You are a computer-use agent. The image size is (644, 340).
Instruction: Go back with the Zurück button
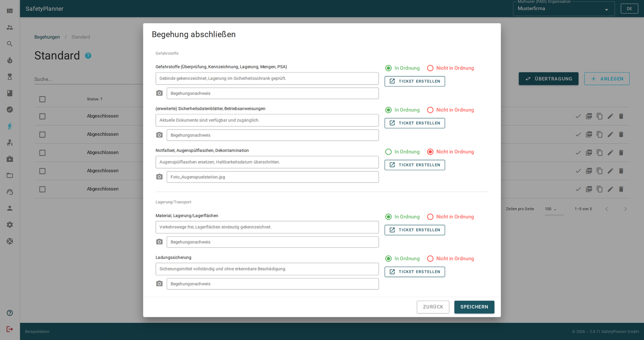click(433, 307)
